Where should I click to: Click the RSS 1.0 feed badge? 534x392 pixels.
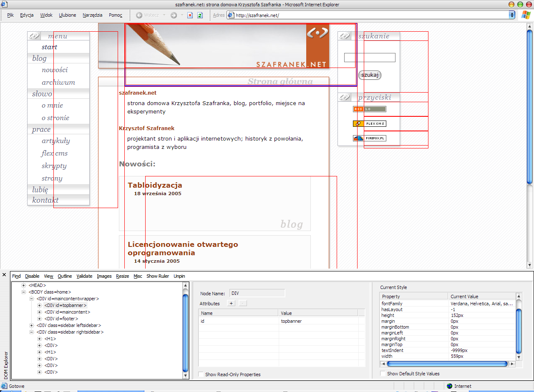click(369, 109)
